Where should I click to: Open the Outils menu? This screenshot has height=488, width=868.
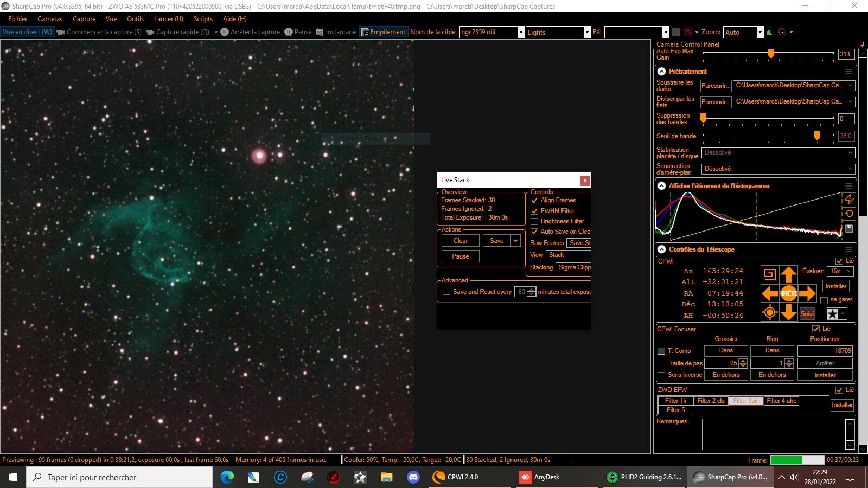pyautogui.click(x=135, y=19)
